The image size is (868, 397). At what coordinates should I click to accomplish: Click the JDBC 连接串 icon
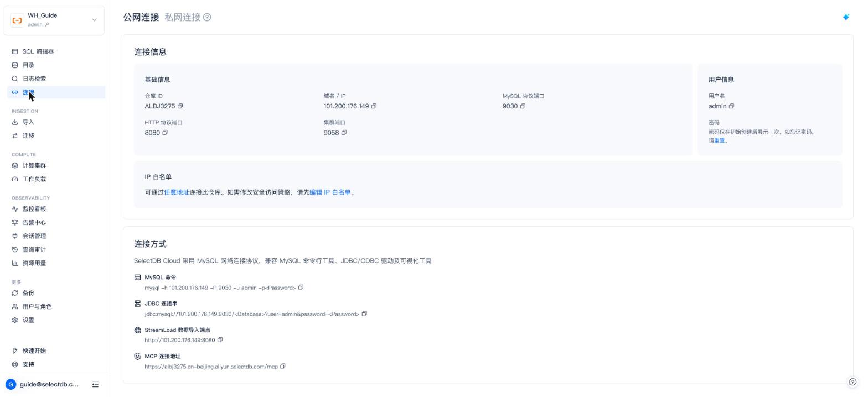pyautogui.click(x=138, y=304)
